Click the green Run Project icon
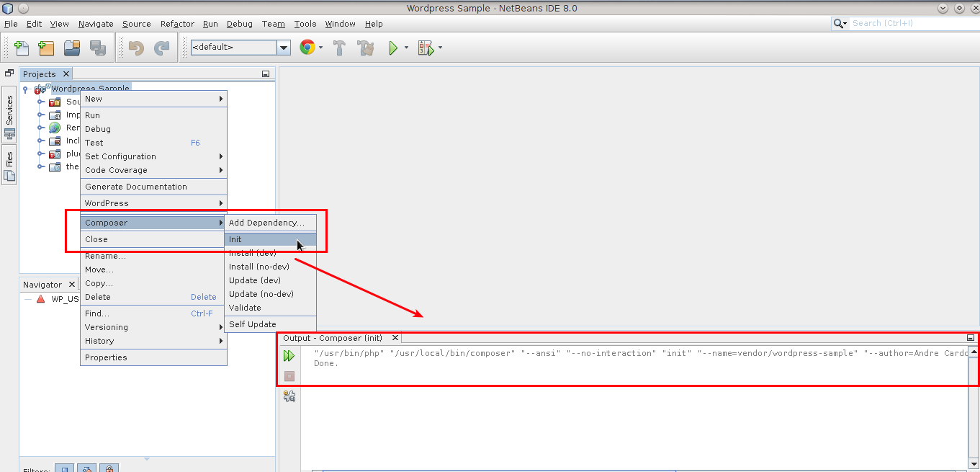Screen dimensions: 980x472 [393, 48]
